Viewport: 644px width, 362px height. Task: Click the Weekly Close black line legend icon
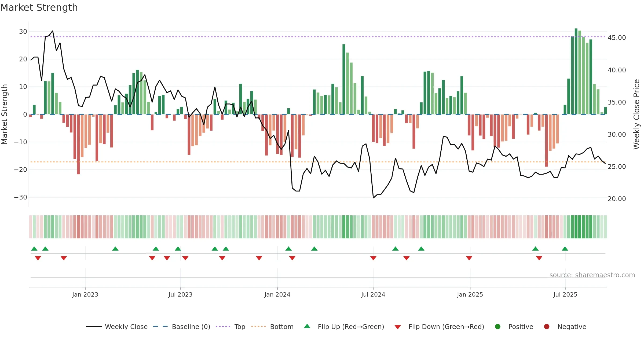click(94, 327)
